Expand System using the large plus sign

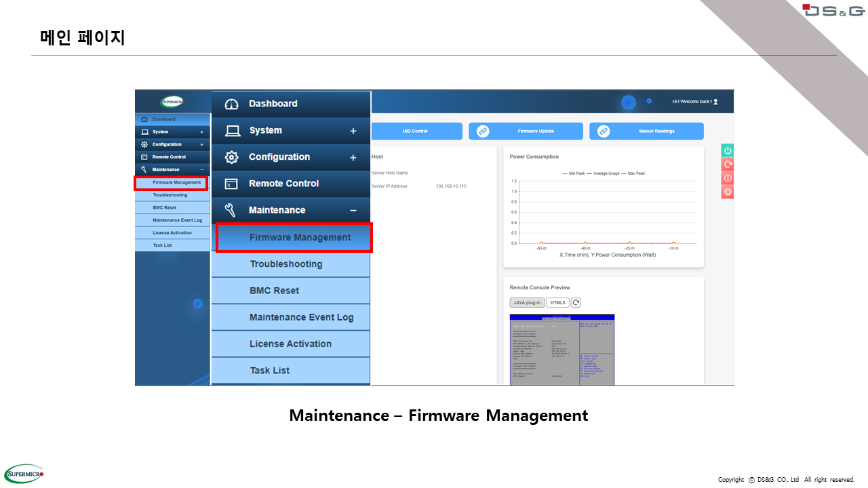(353, 131)
